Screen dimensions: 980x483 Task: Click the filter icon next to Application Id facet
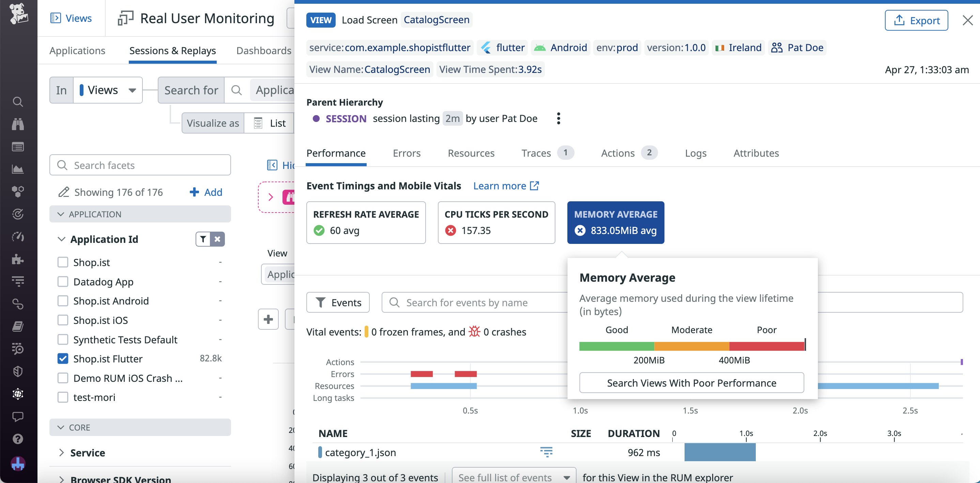(x=203, y=239)
